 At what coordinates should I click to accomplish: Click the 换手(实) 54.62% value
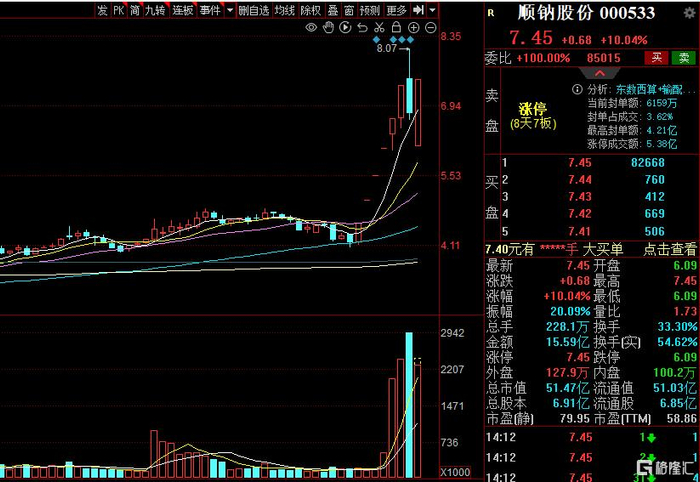pyautogui.click(x=677, y=342)
